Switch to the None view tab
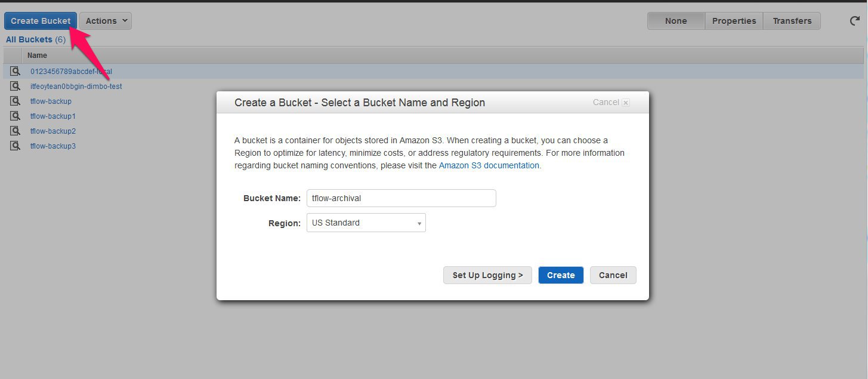Image resolution: width=868 pixels, height=379 pixels. click(x=676, y=21)
